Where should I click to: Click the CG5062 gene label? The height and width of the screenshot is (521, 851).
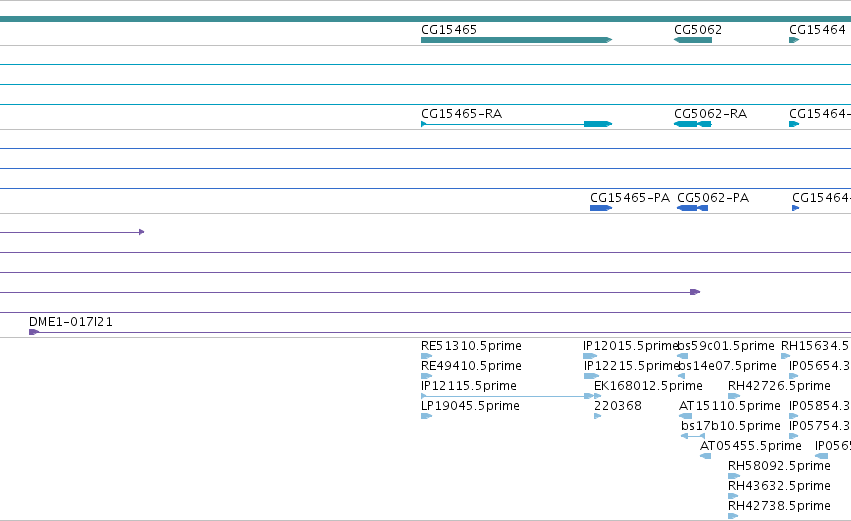coord(698,30)
